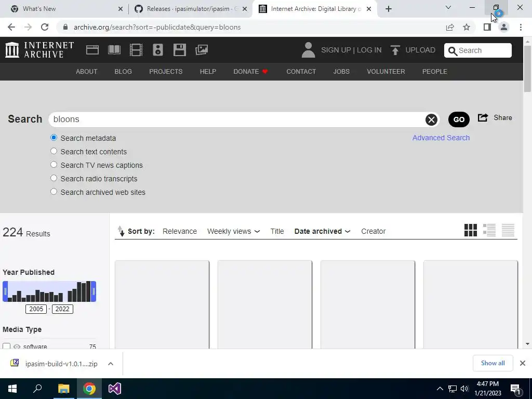The width and height of the screenshot is (532, 399).
Task: Open the Advanced Search link
Action: 441,138
